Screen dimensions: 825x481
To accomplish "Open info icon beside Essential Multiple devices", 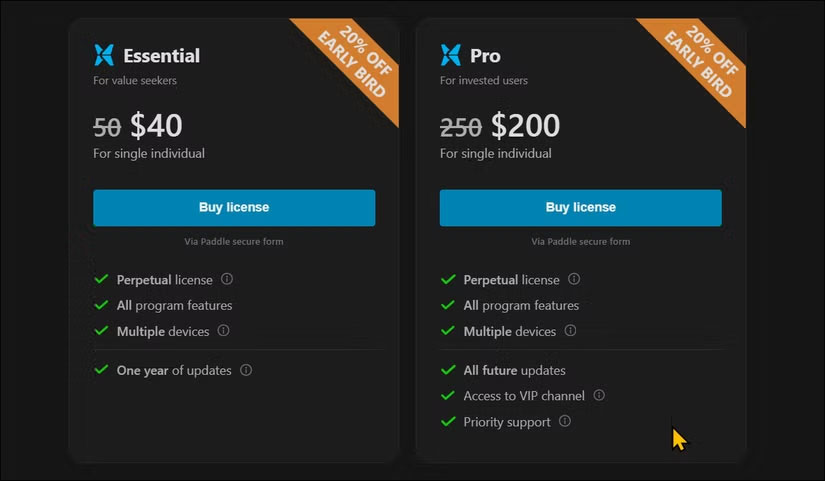I will click(224, 331).
